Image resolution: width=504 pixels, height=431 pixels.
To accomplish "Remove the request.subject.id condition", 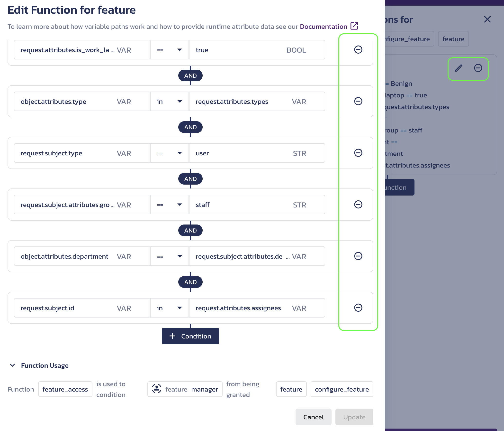I will (x=358, y=308).
